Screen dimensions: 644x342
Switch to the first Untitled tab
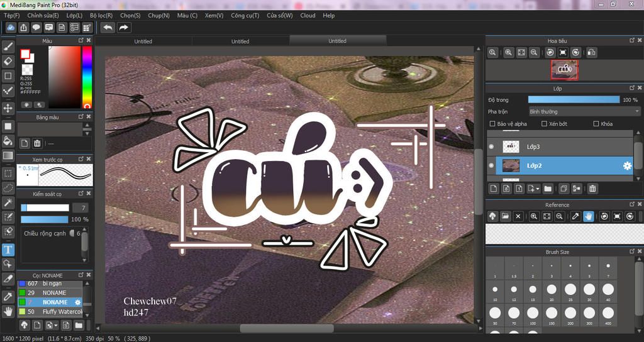click(143, 41)
